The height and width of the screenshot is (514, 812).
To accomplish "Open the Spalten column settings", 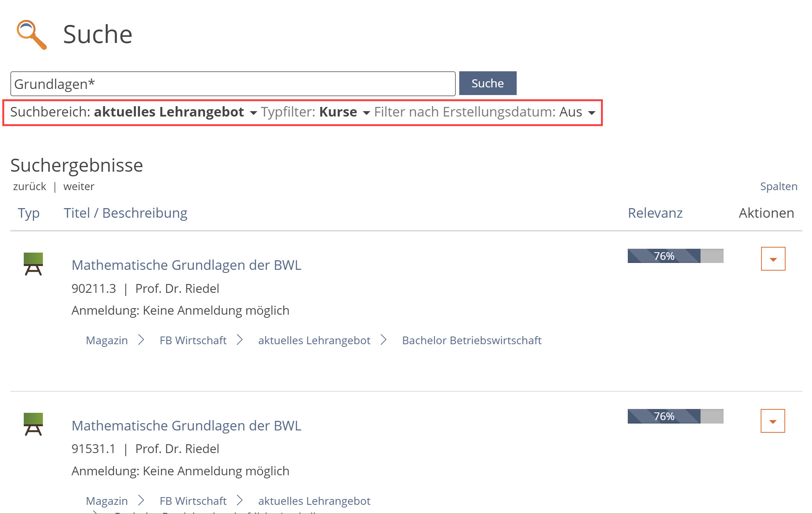I will pyautogui.click(x=779, y=186).
